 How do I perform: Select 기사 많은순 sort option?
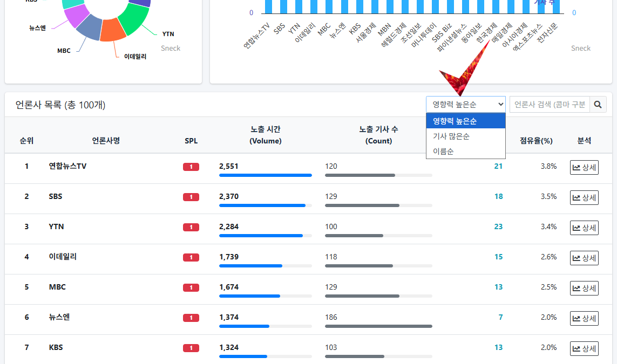[x=451, y=136]
